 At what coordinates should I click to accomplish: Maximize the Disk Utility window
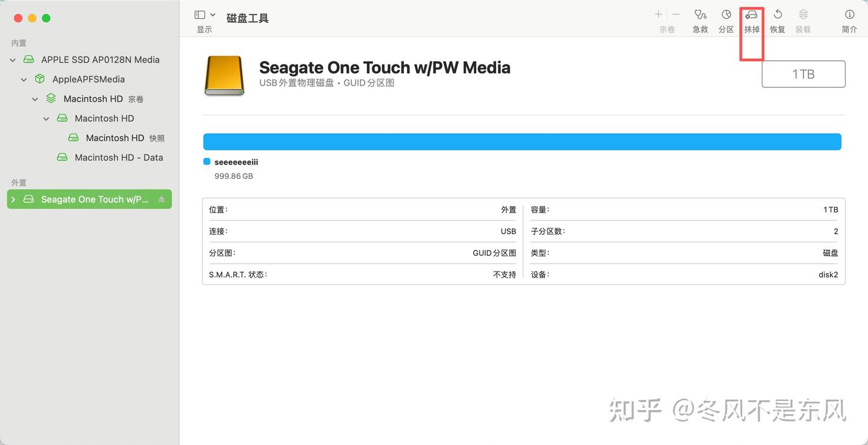point(46,18)
